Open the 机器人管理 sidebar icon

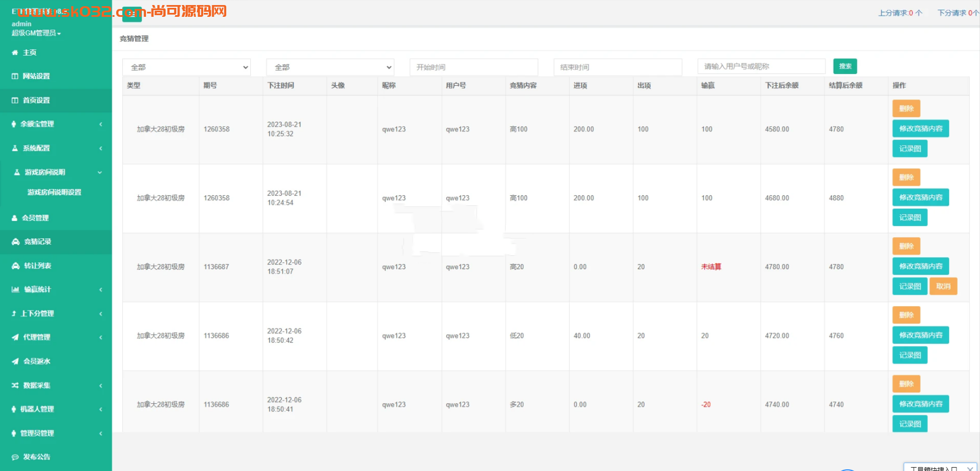(x=14, y=409)
